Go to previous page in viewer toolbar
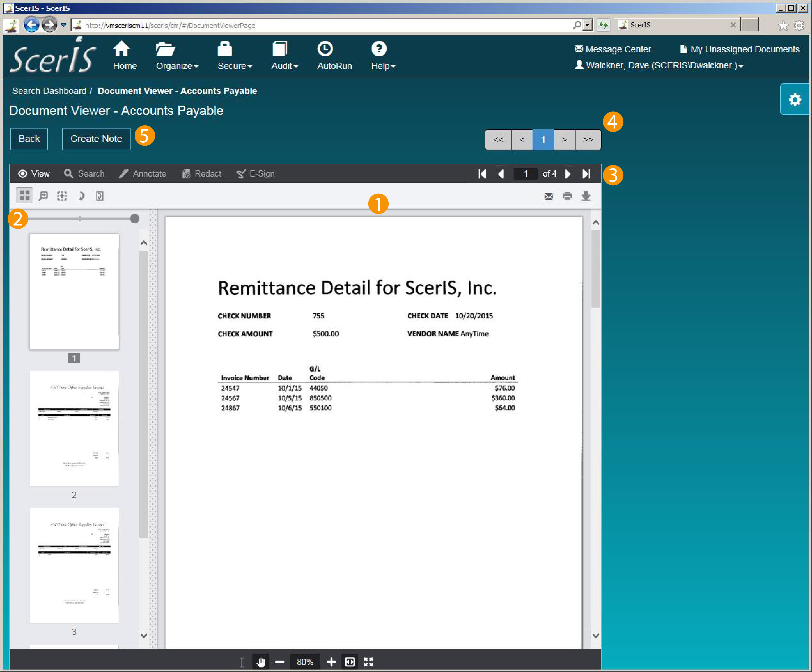Viewport: 812px width, 672px height. click(501, 174)
